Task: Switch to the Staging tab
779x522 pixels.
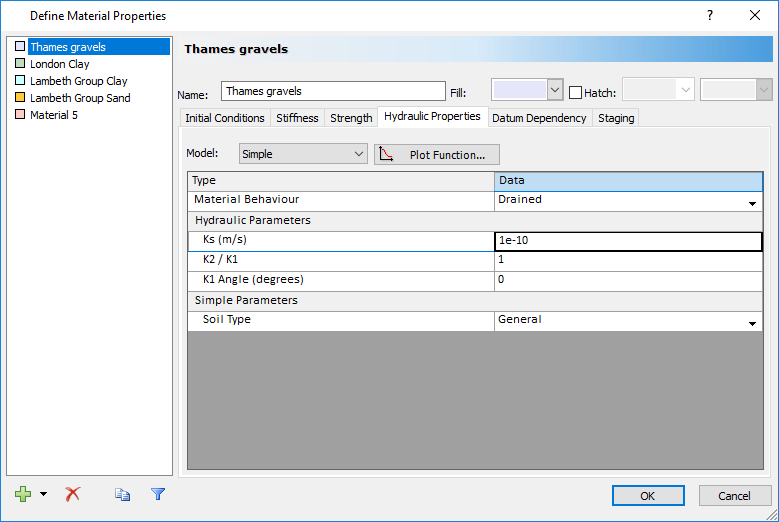Action: [616, 118]
